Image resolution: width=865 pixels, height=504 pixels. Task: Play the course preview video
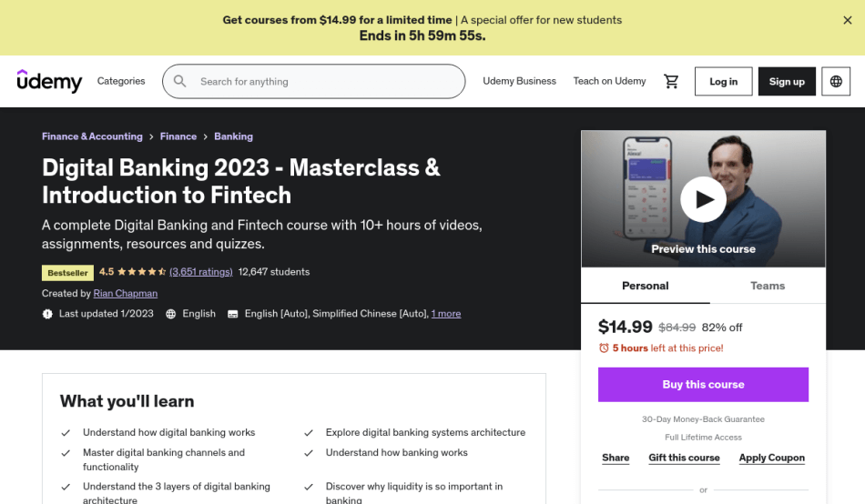703,199
